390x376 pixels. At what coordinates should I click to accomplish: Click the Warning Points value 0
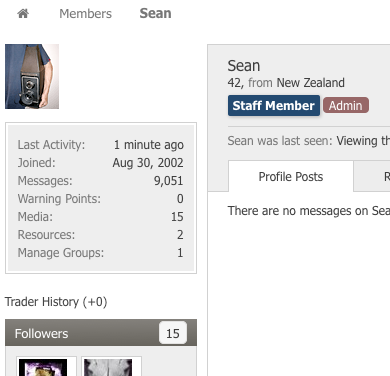[180, 199]
